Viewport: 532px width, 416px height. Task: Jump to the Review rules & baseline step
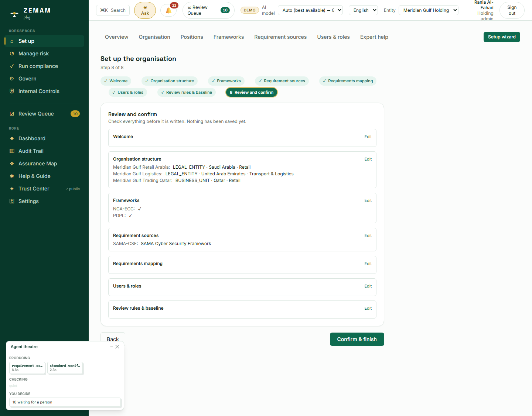pos(187,92)
